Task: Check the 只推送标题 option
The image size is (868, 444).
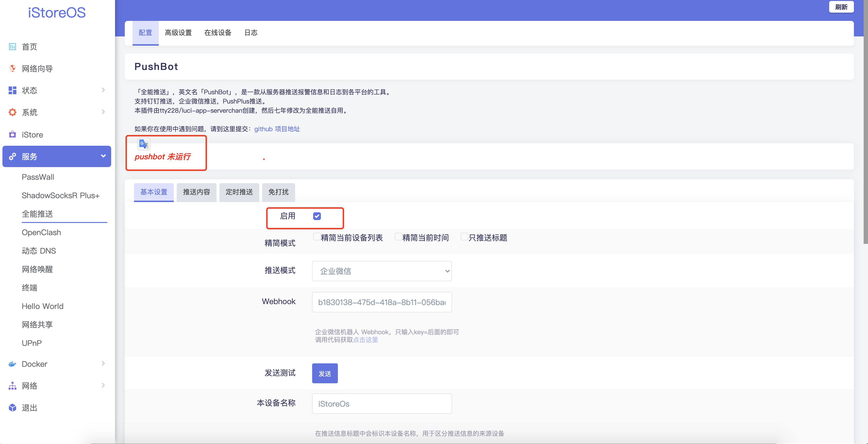Action: click(464, 237)
